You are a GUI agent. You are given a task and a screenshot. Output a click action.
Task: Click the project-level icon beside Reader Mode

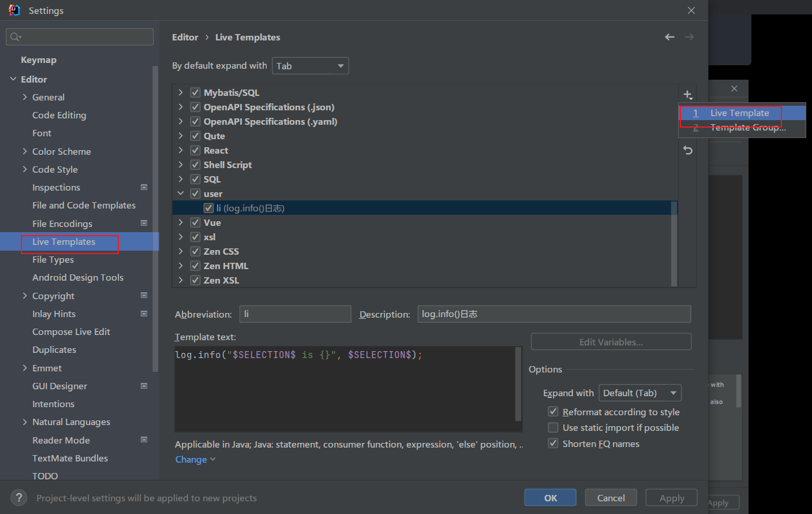144,439
